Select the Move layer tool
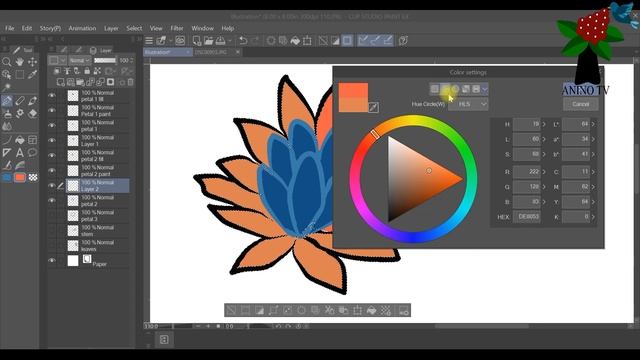 (32, 62)
